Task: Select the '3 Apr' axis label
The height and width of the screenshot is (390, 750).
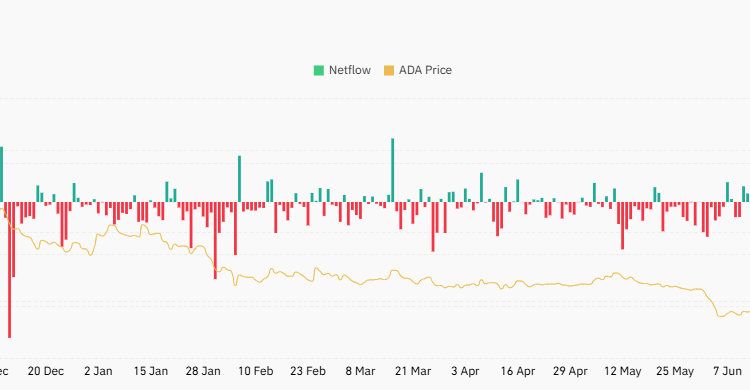Action: (x=465, y=371)
